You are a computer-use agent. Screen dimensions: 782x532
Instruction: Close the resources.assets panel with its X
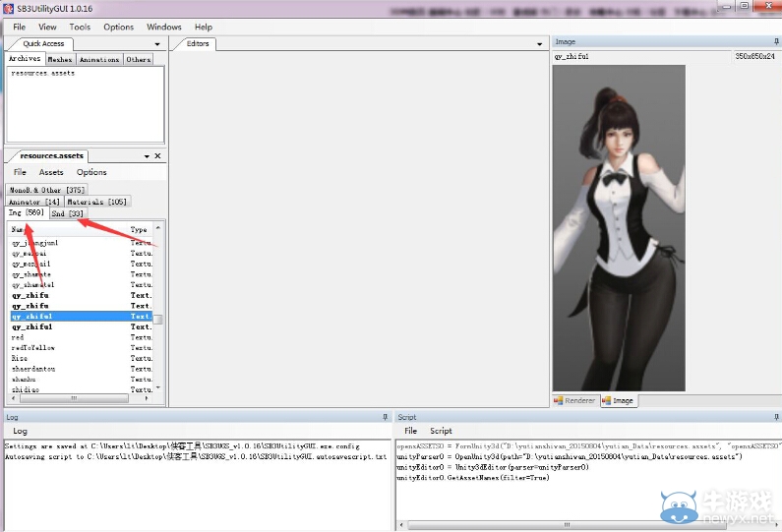point(157,156)
